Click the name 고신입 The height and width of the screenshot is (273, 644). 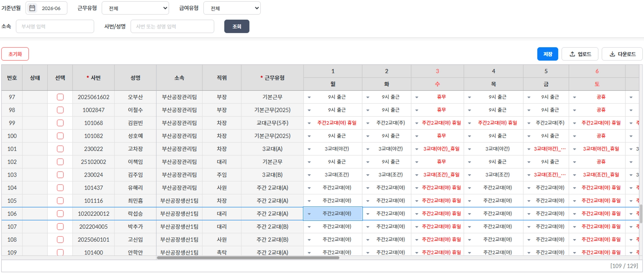135,239
